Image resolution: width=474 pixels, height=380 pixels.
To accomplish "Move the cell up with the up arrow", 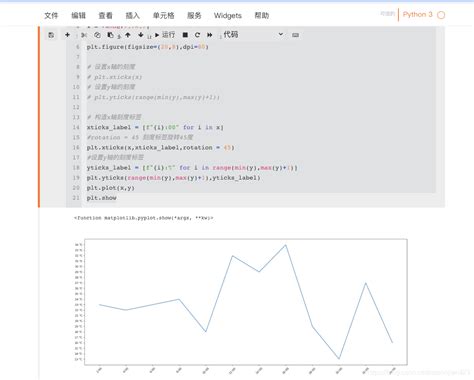I will click(x=128, y=35).
